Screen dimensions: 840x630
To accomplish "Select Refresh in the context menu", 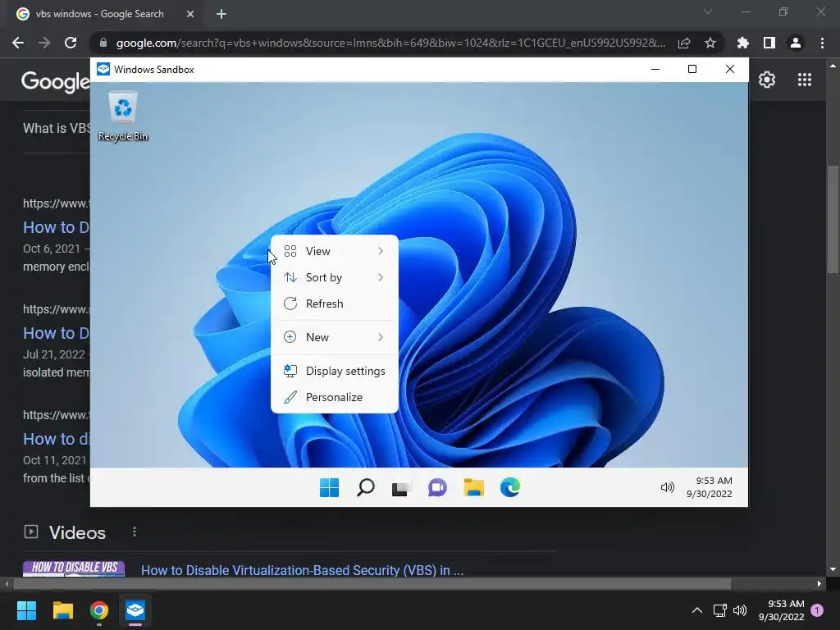I will [335, 304].
